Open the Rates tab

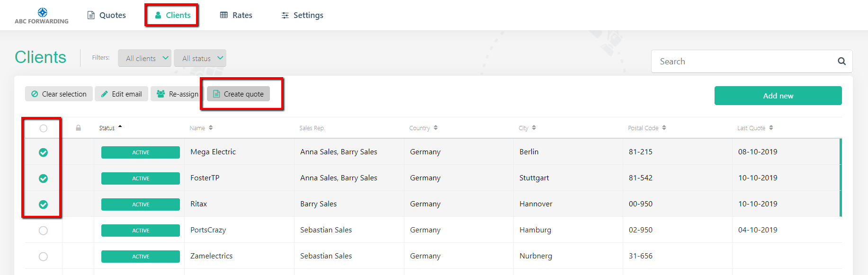pyautogui.click(x=236, y=15)
